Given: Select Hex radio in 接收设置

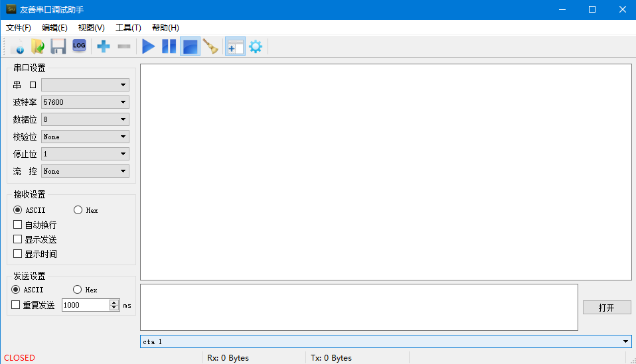Looking at the screenshot, I should point(78,210).
